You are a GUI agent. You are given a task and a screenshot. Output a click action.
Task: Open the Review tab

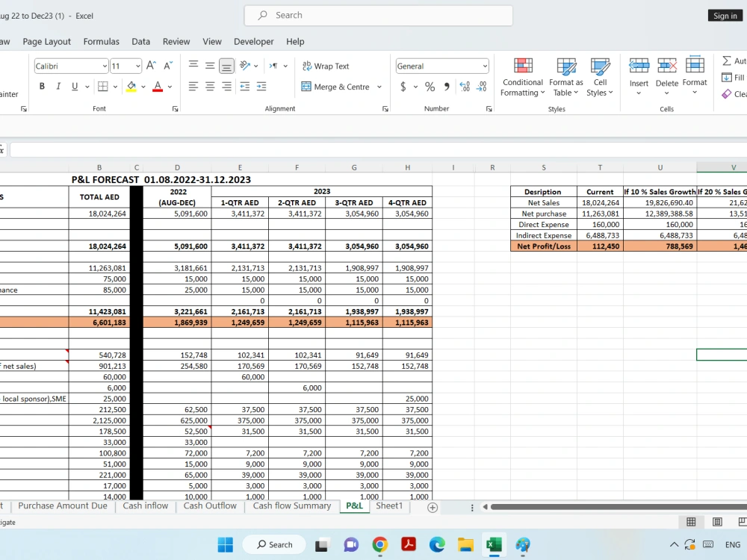[176, 41]
